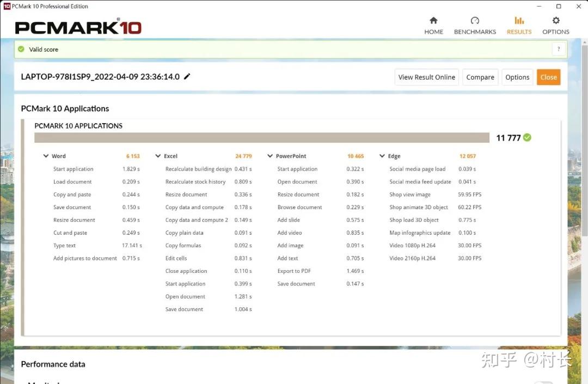Go to the HOME tab
This screenshot has width=588, height=384.
click(x=433, y=26)
